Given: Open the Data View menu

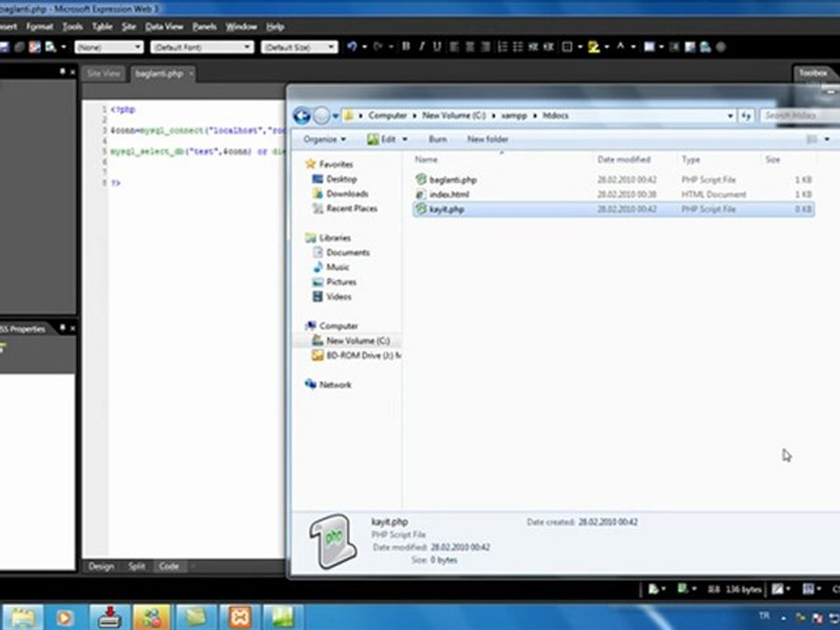Looking at the screenshot, I should tap(164, 26).
